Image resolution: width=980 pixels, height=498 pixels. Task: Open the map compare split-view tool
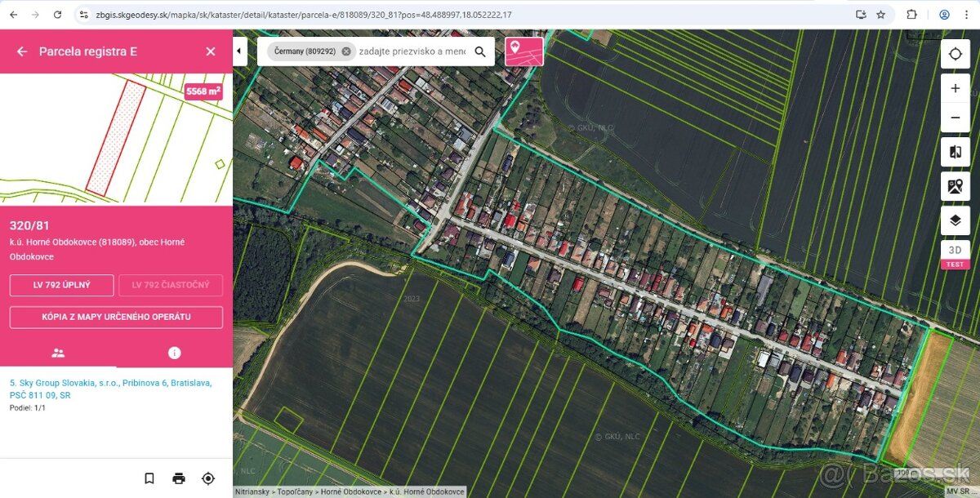(955, 153)
